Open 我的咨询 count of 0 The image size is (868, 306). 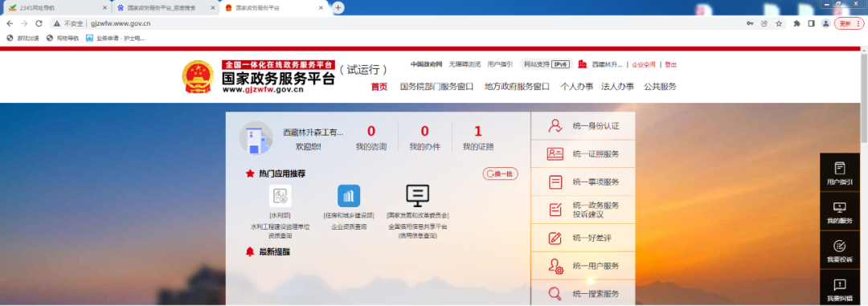click(371, 137)
